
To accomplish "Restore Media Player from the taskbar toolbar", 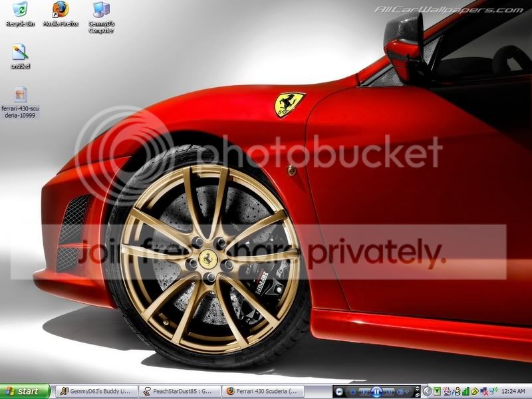I will tap(417, 395).
